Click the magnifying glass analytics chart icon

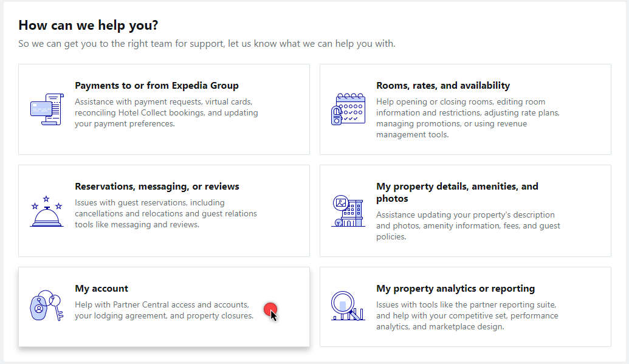(x=348, y=306)
